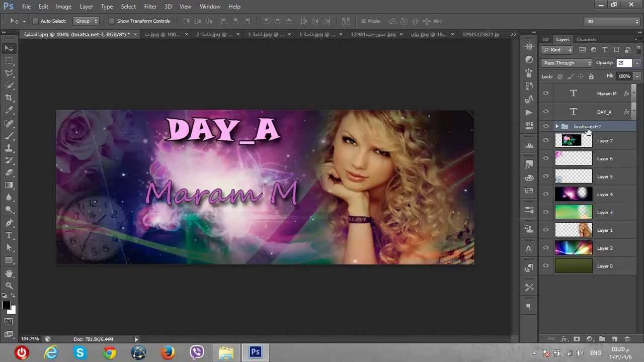Filter layers by pixel layer icon
Screen dimensions: 644x362
582,50
